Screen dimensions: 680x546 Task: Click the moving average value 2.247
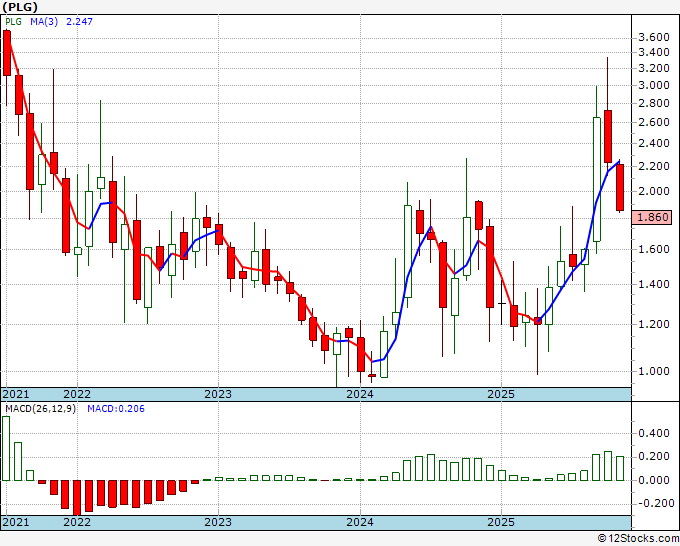pos(79,21)
